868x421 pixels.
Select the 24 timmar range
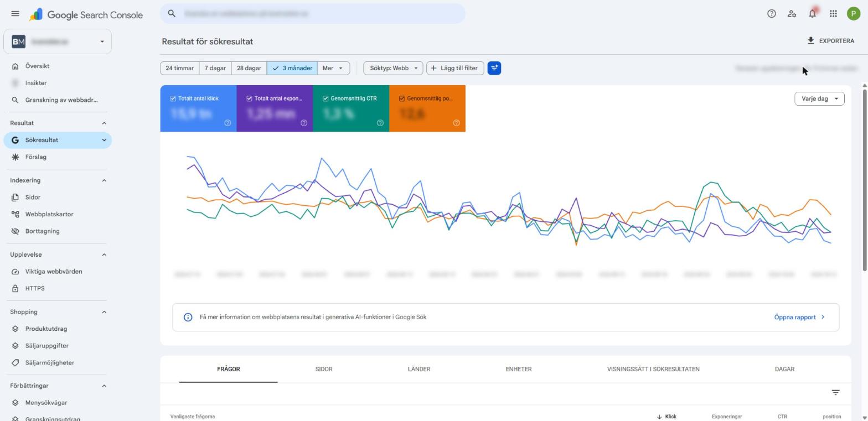point(180,68)
